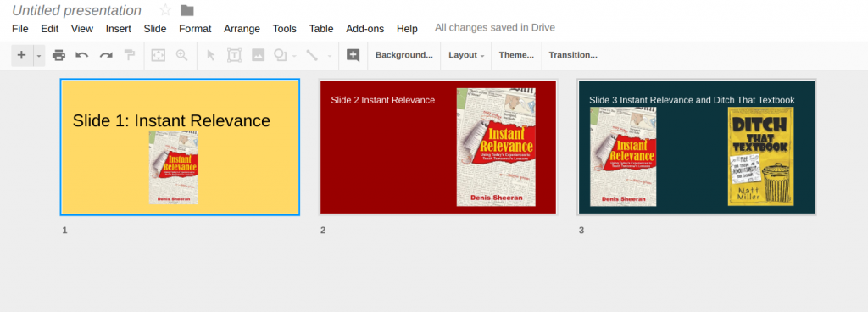This screenshot has width=868, height=312.
Task: Click slide number 2 label
Action: pyautogui.click(x=323, y=230)
